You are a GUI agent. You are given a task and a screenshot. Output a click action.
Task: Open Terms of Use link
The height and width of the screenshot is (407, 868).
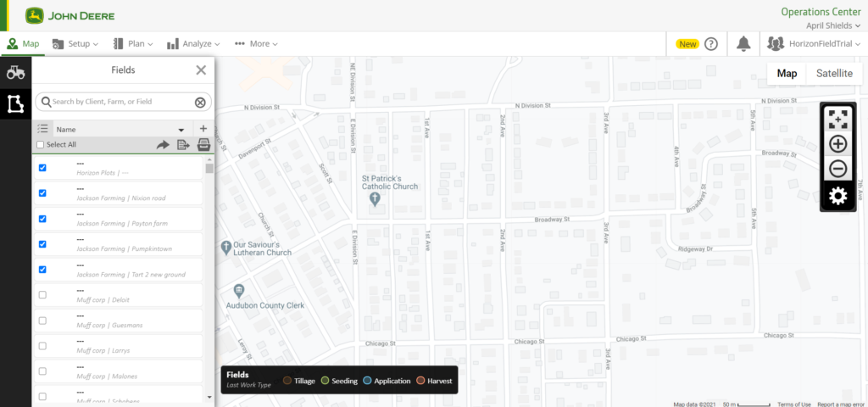click(793, 404)
